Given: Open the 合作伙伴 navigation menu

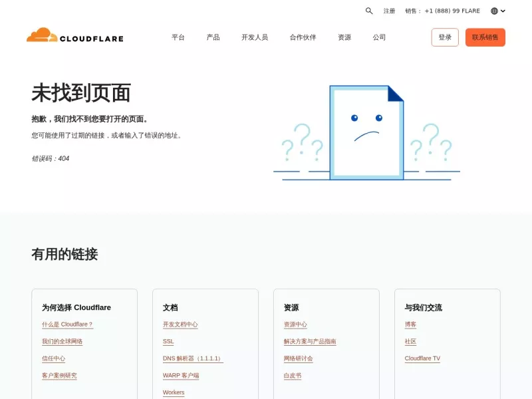Looking at the screenshot, I should (x=303, y=37).
